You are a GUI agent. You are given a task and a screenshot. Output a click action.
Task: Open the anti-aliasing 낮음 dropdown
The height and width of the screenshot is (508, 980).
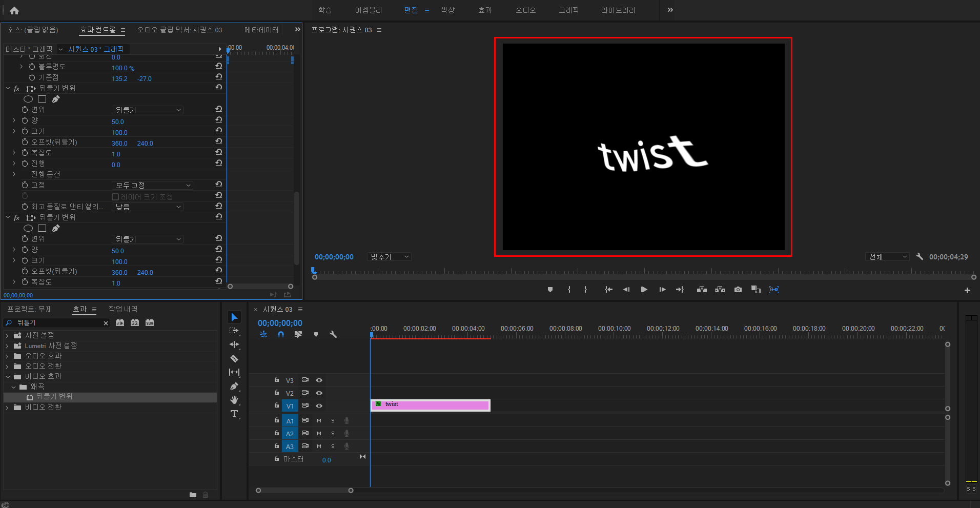tap(147, 207)
